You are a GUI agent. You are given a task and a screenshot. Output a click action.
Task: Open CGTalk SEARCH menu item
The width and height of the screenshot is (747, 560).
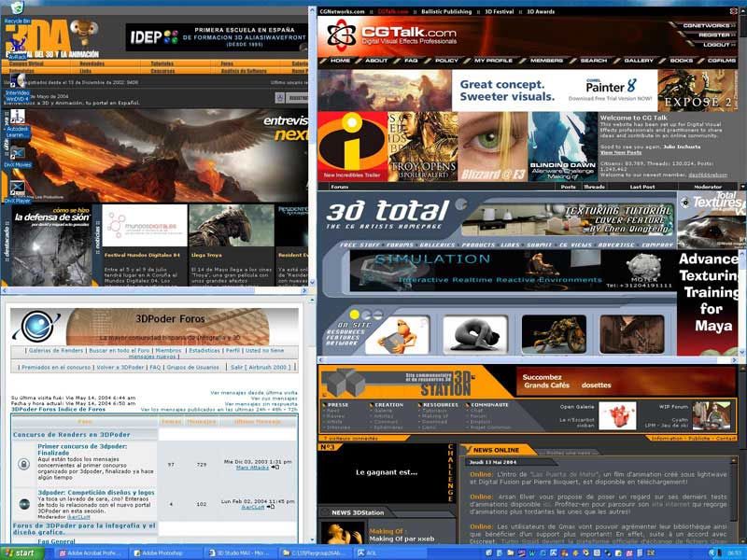point(594,61)
